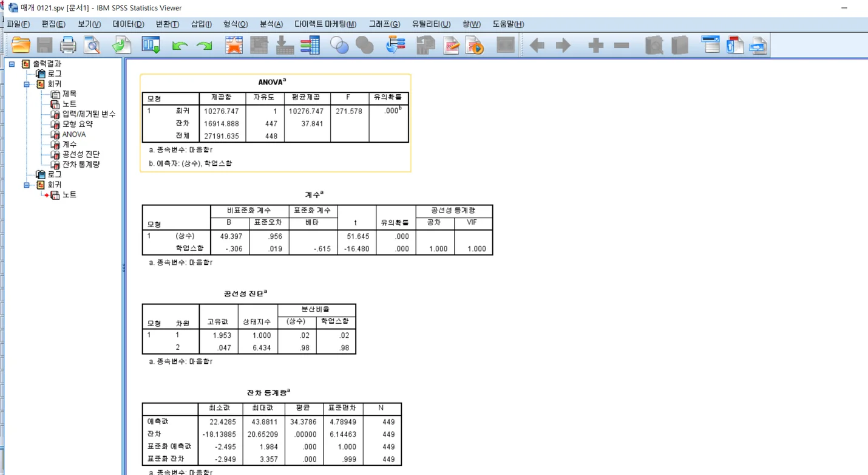Screen dimensions: 868x475
Task: Select the first 로그 outline item
Action: 54,74
